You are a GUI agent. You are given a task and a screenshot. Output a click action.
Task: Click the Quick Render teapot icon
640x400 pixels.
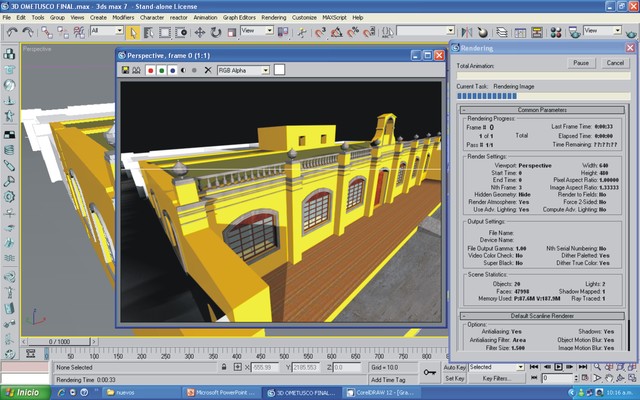tap(632, 33)
